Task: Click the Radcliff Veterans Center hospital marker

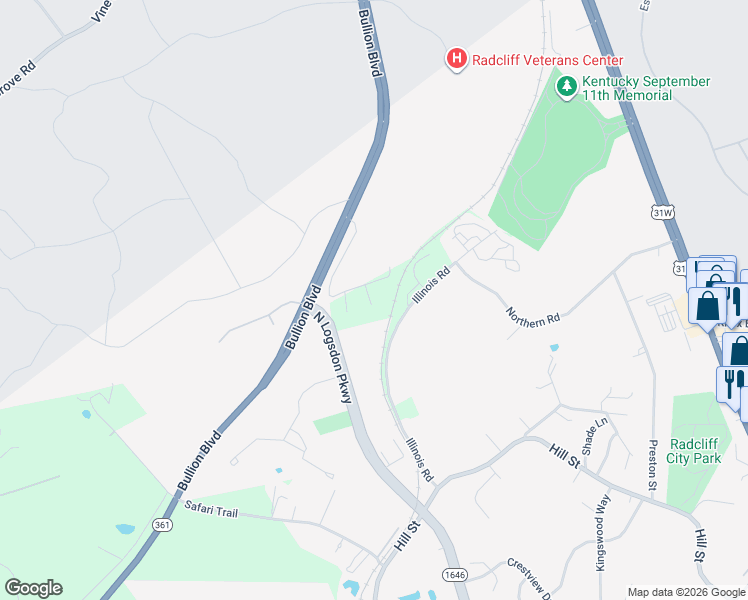Action: pos(457,59)
